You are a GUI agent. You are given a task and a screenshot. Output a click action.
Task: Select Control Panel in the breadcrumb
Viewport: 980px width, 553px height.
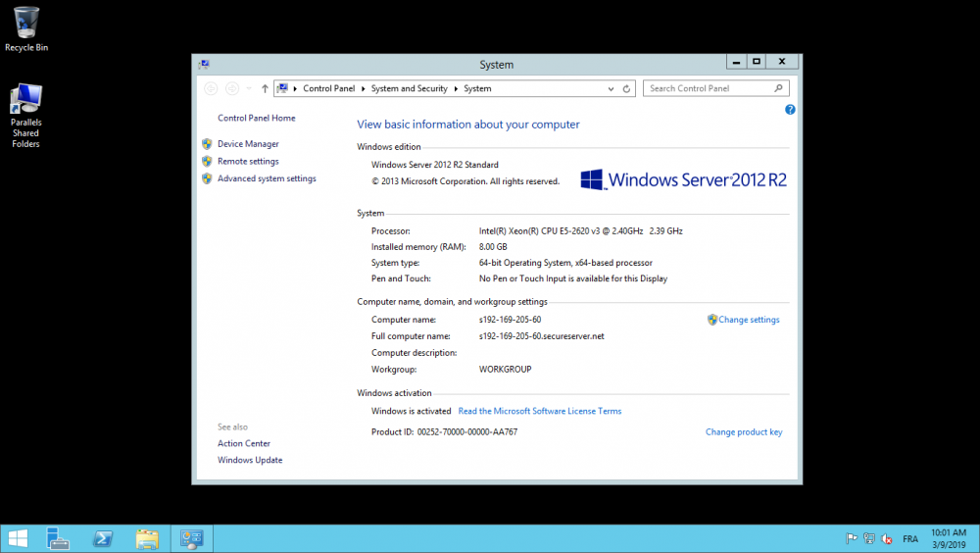click(328, 89)
